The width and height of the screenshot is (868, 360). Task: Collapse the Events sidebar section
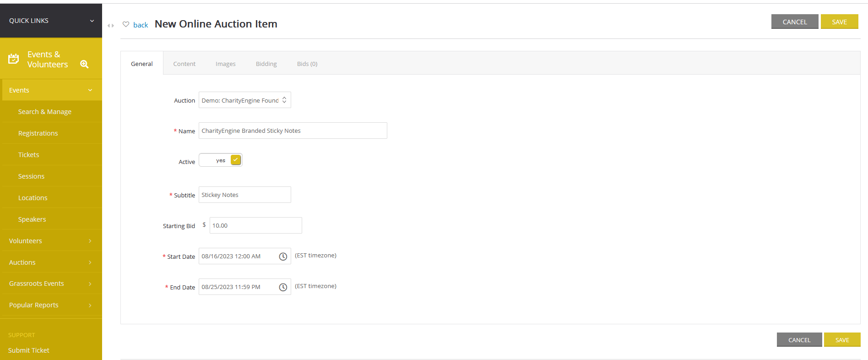[x=52, y=90]
